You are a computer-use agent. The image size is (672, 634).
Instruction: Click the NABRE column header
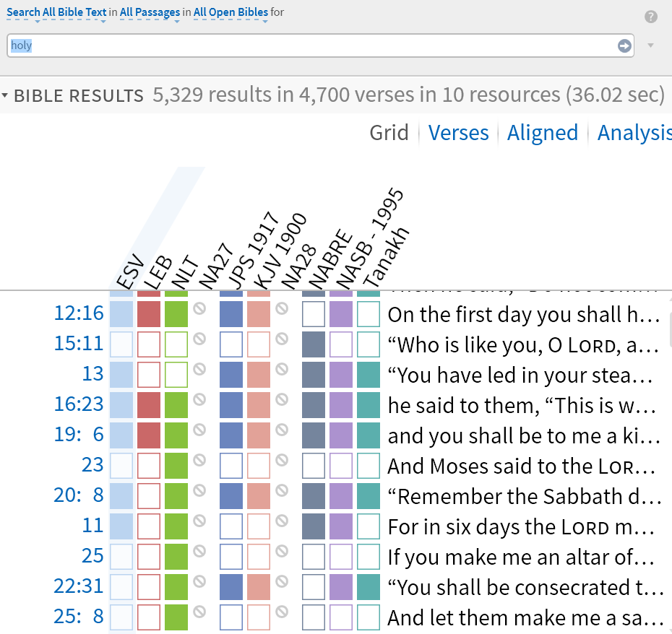click(x=330, y=259)
